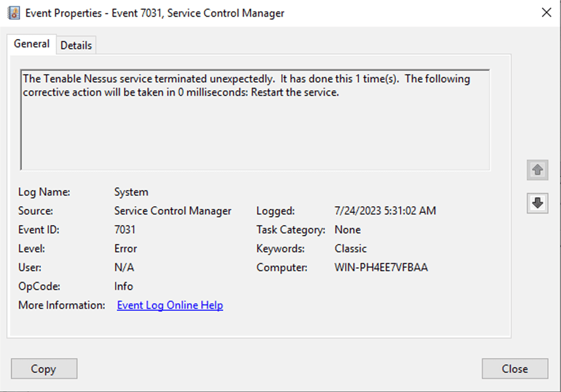Click the Task Category value None
561x392 pixels.
348,230
